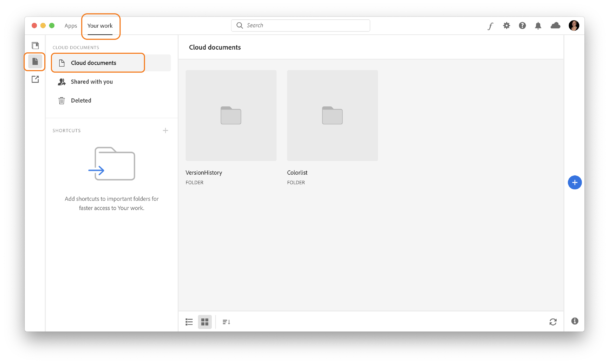Open the VersionHistory folder thumbnail
This screenshot has width=609, height=364.
231,115
